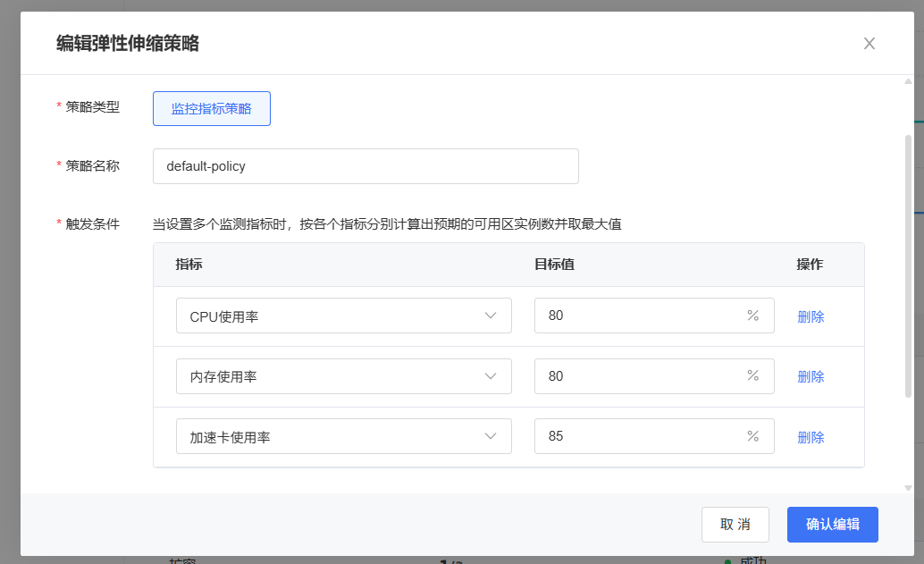Close the edit scaling policy dialog
The width and height of the screenshot is (924, 564).
[869, 44]
